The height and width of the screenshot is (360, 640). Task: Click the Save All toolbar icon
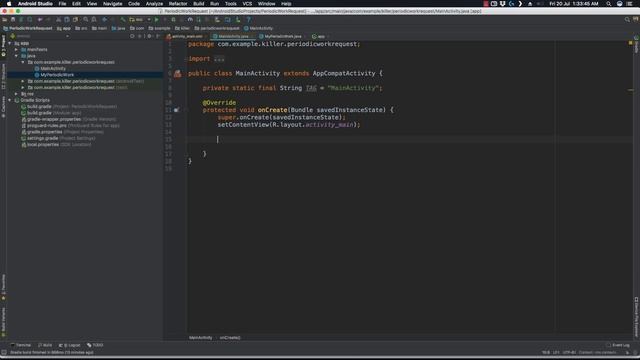coord(13,20)
